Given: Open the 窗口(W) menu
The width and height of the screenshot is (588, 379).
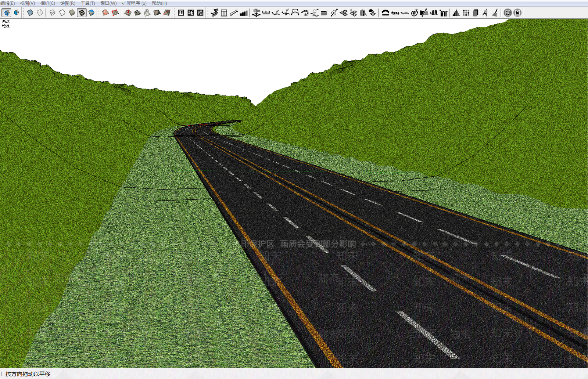Looking at the screenshot, I should [108, 3].
